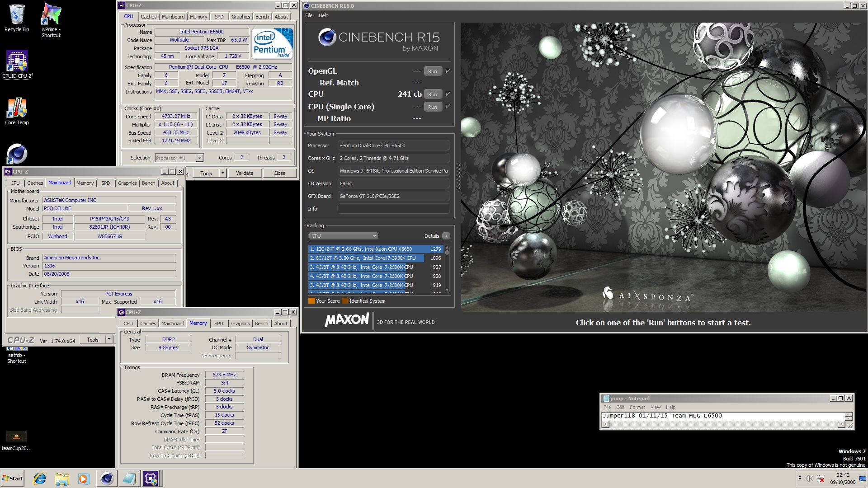868x488 pixels.
Task: Run the OpenGL benchmark
Action: [x=433, y=71]
